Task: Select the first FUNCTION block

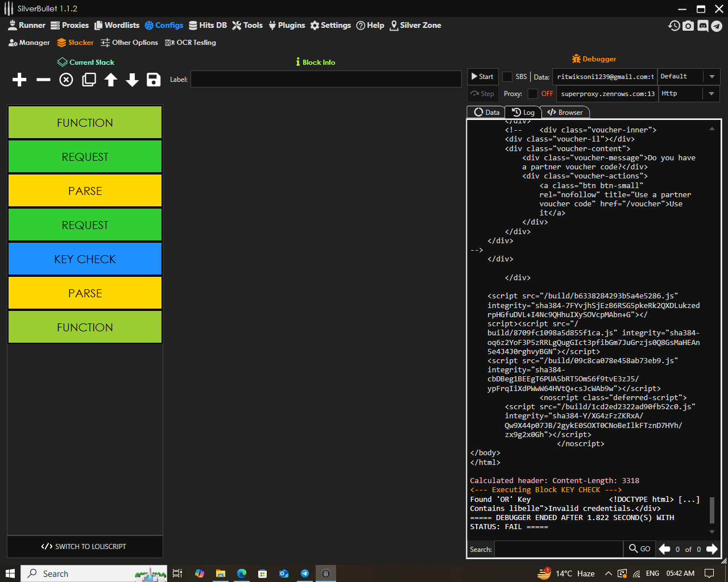Action: (x=85, y=123)
